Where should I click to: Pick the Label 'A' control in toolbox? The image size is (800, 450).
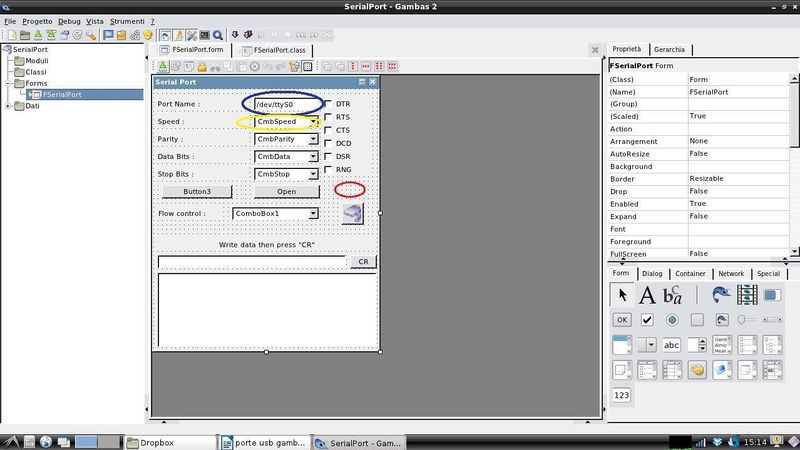647,295
